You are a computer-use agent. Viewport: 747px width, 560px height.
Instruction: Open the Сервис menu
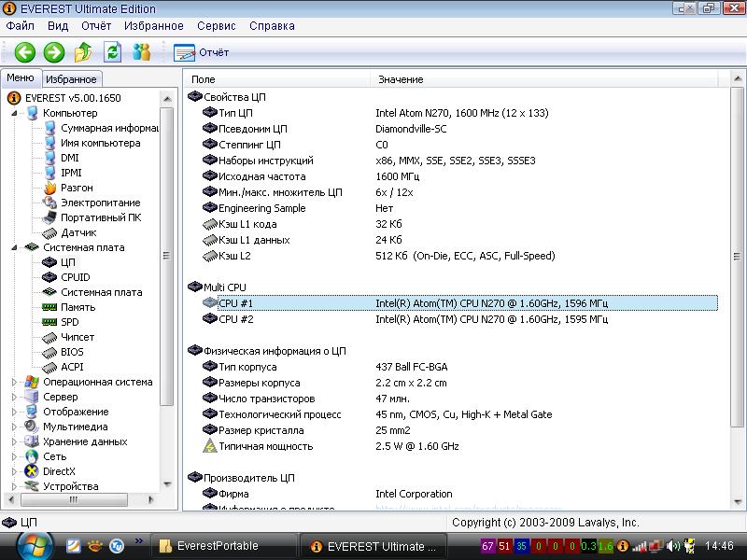point(217,26)
